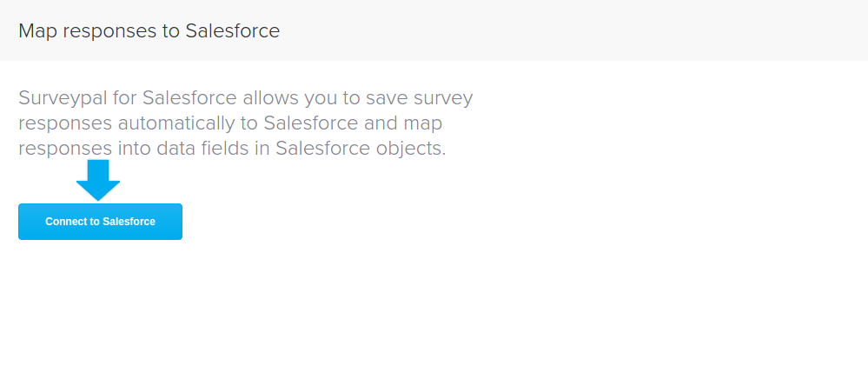The height and width of the screenshot is (386, 868).
Task: Click the Connect to Salesforce button
Action: pos(100,222)
